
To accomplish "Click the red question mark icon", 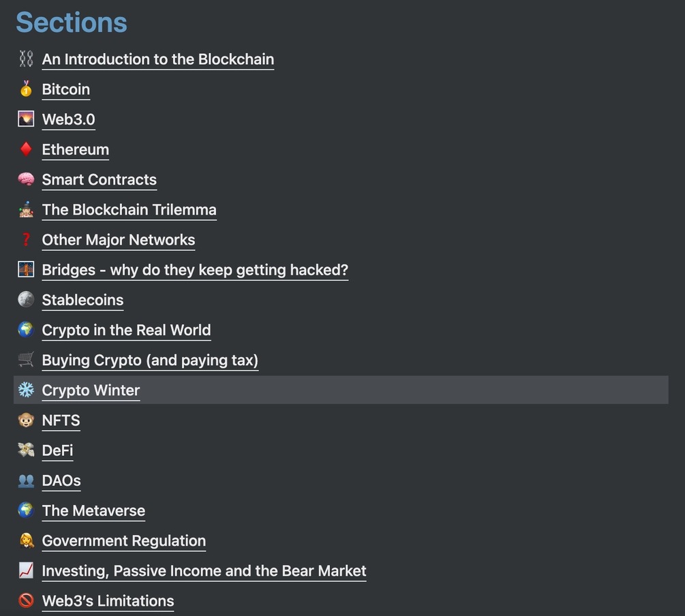I will (x=26, y=240).
